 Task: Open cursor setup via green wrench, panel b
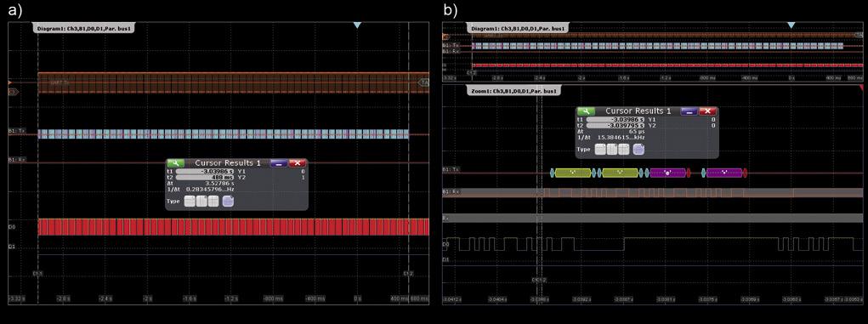(586, 111)
